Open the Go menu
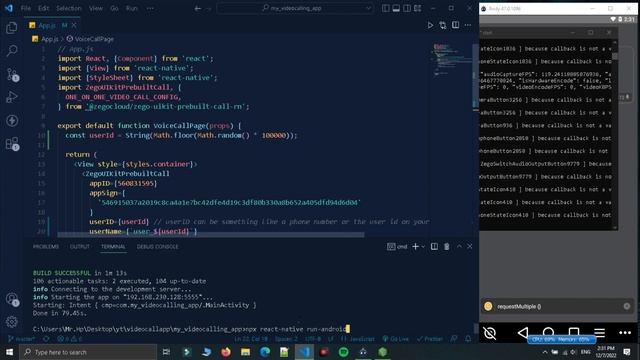 point(114,8)
